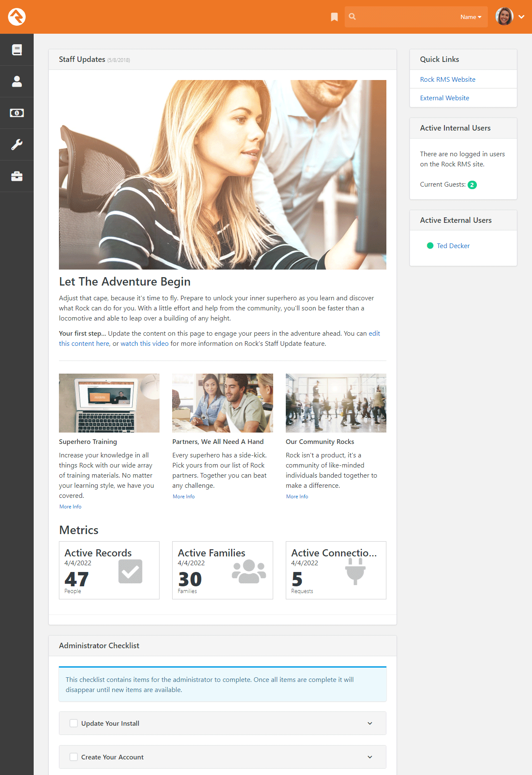Screen dimensions: 532x775
Task: Click the 'watch this video' link
Action: (144, 343)
